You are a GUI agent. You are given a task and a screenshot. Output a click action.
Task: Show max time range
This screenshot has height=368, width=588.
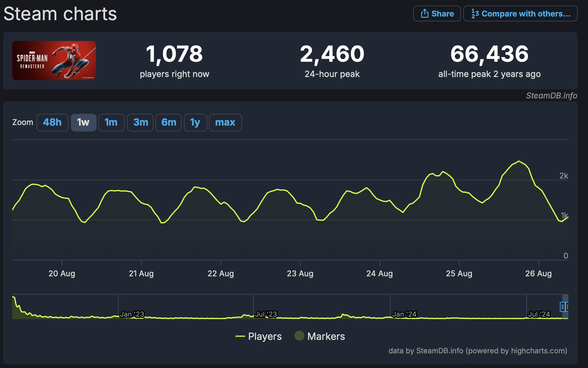(x=225, y=122)
